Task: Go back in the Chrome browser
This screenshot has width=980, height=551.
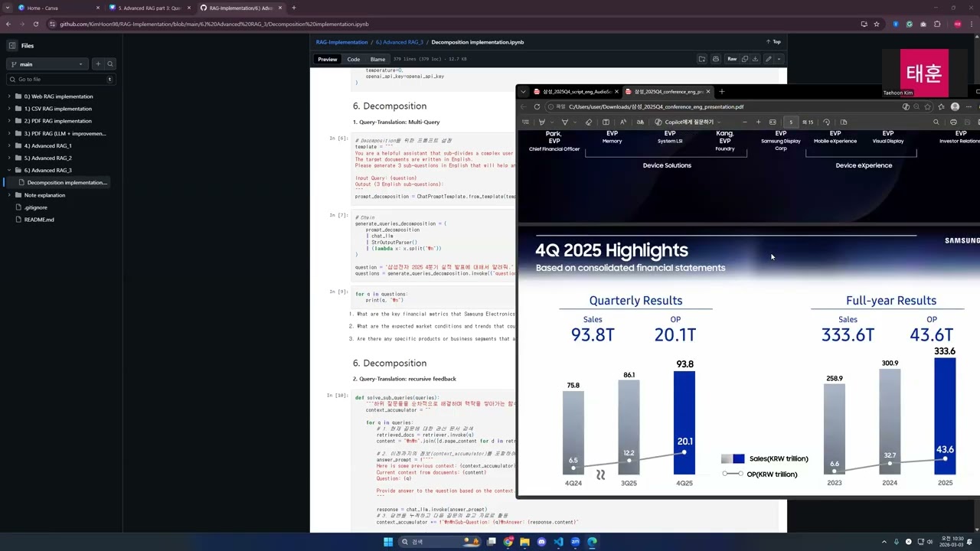Action: pyautogui.click(x=8, y=24)
